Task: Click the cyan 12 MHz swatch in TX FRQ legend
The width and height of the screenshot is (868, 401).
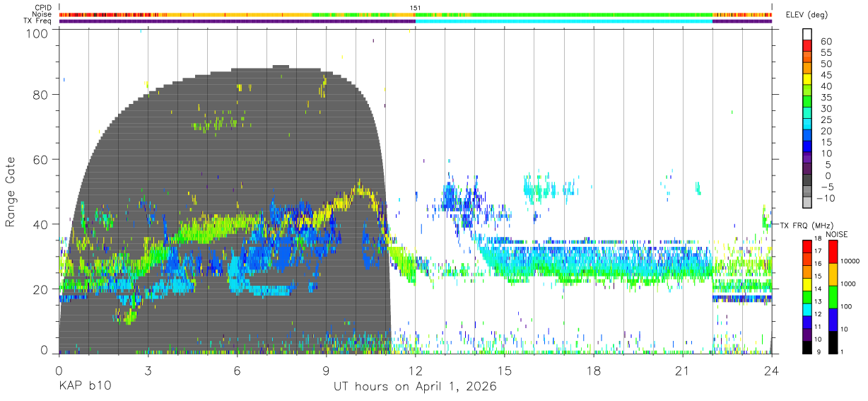Action: pyautogui.click(x=807, y=310)
